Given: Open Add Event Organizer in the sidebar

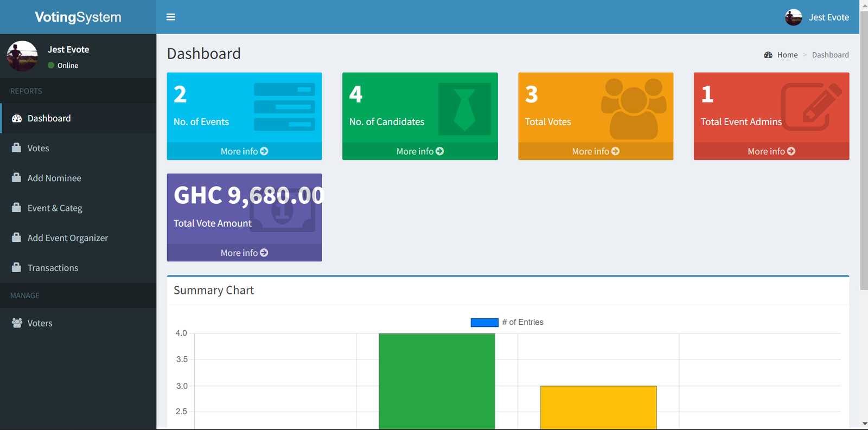Looking at the screenshot, I should (67, 238).
